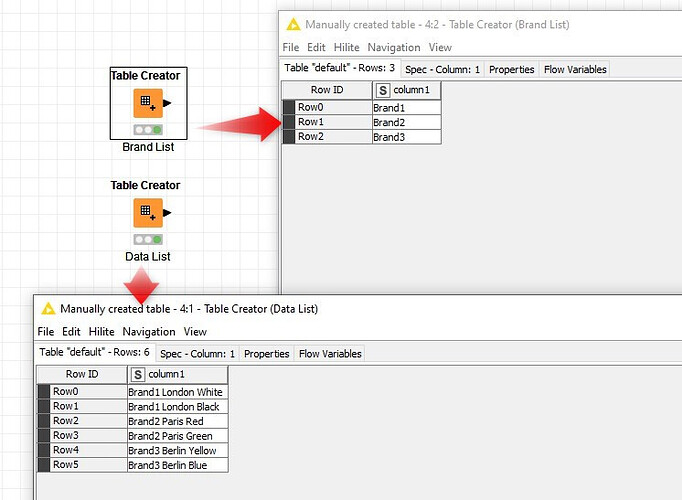Image resolution: width=682 pixels, height=500 pixels.
Task: Open Flow Variables tab in Brand List window
Action: [575, 69]
